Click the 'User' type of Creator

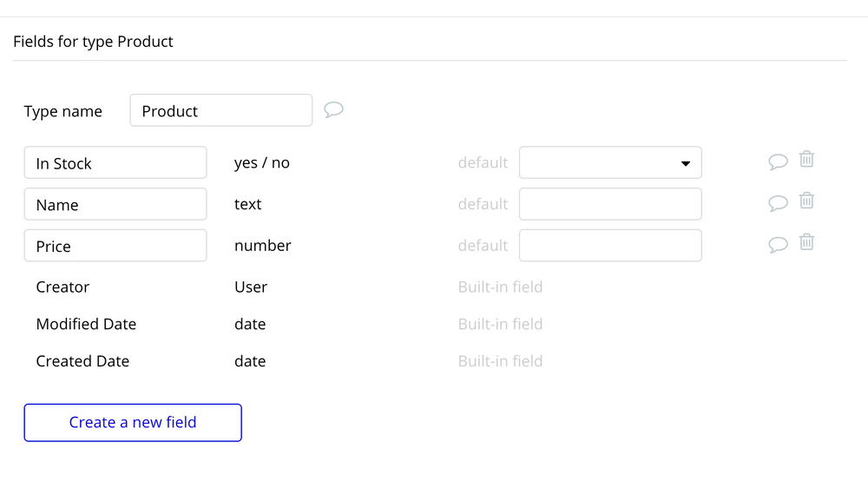(251, 287)
